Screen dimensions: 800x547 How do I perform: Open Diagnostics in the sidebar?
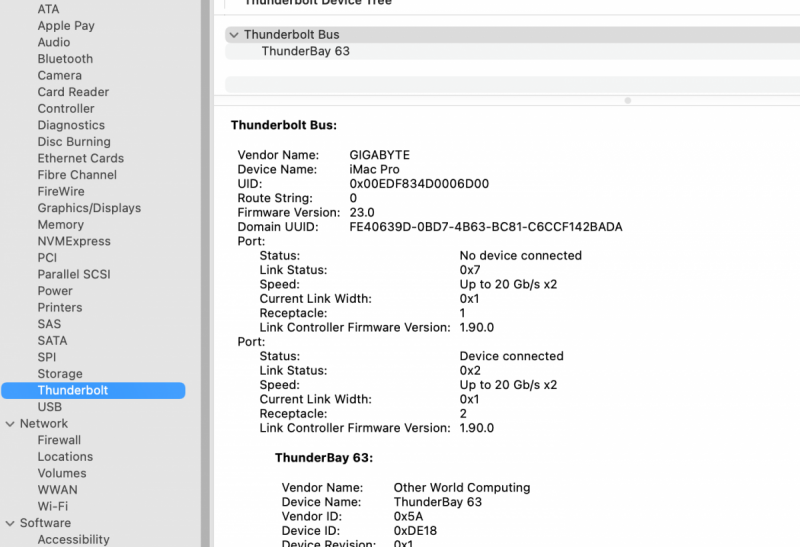(71, 125)
